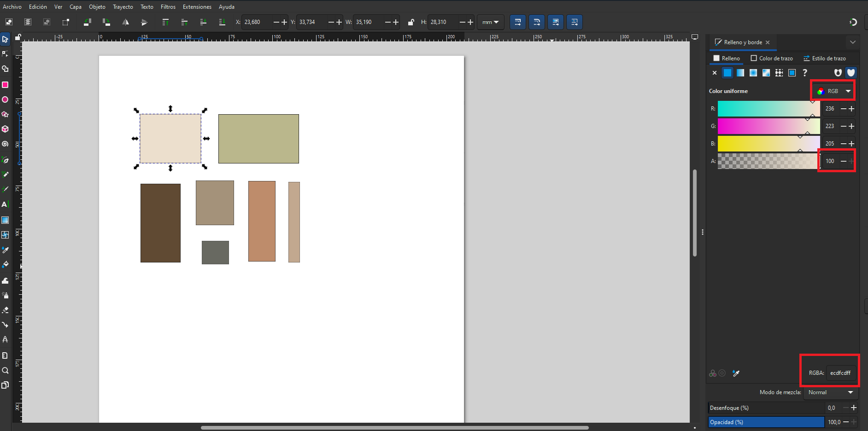Increase the R value with plus button
868x431 pixels.
pyautogui.click(x=851, y=109)
